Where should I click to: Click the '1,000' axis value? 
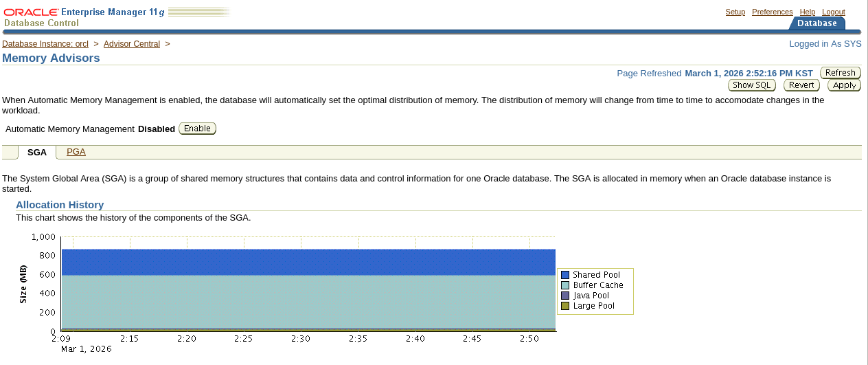click(43, 237)
